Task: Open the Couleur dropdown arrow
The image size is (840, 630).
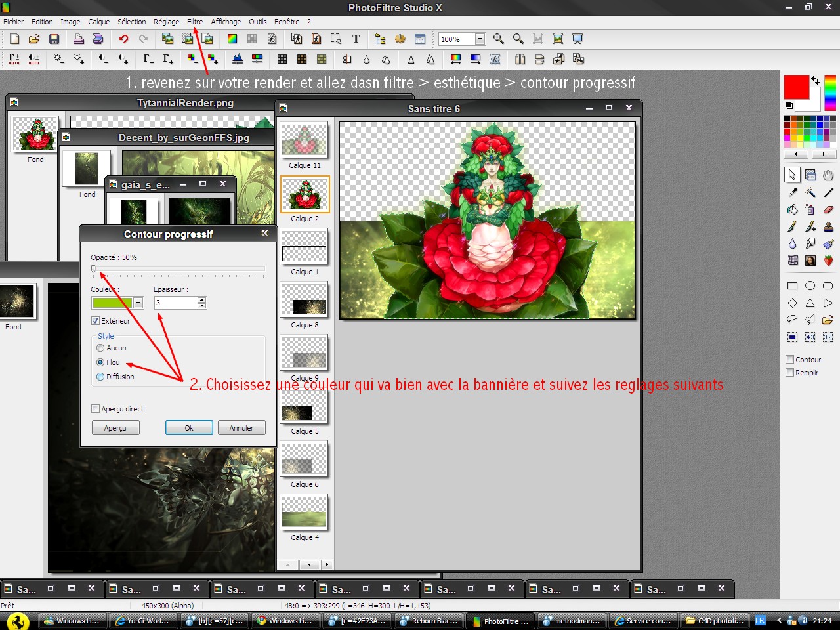Action: click(x=138, y=303)
